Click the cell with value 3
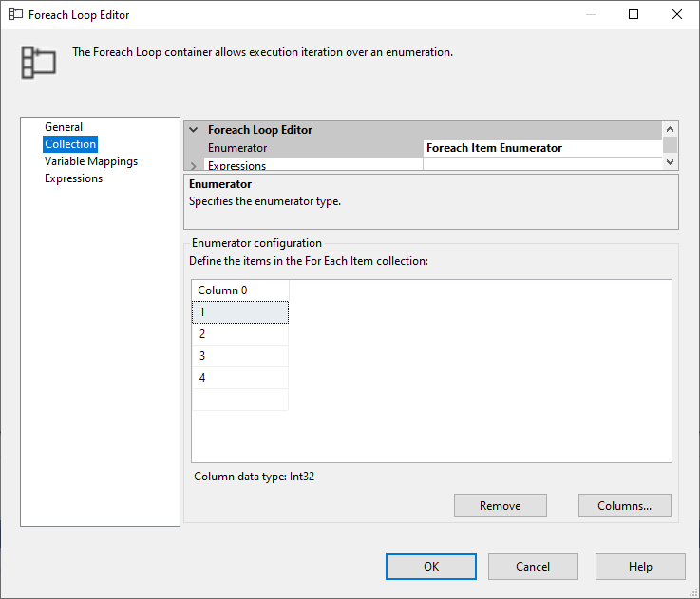This screenshot has height=599, width=700. (239, 356)
